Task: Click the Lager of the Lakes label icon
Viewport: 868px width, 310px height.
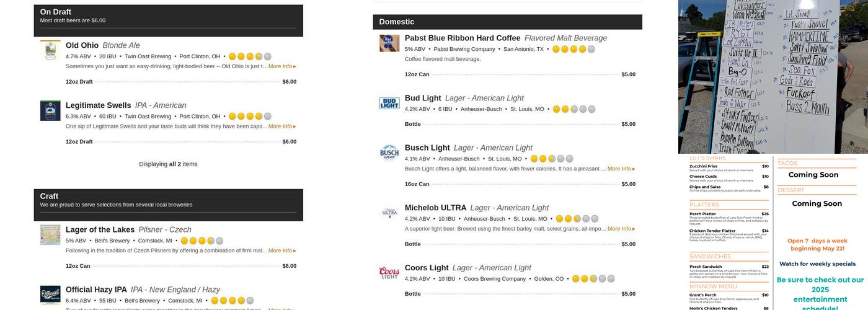Action: click(50, 234)
